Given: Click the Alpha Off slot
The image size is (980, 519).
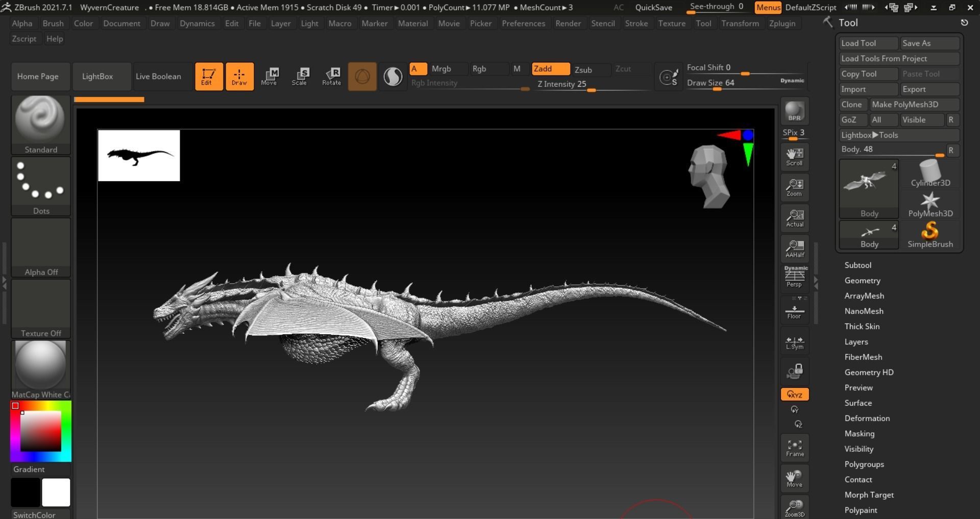Looking at the screenshot, I should [x=41, y=247].
